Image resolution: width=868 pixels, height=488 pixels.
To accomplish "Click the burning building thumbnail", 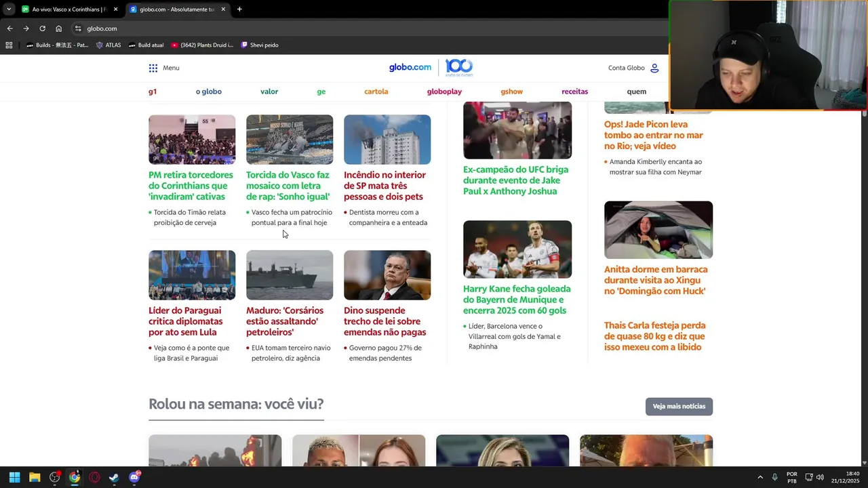I will point(387,140).
